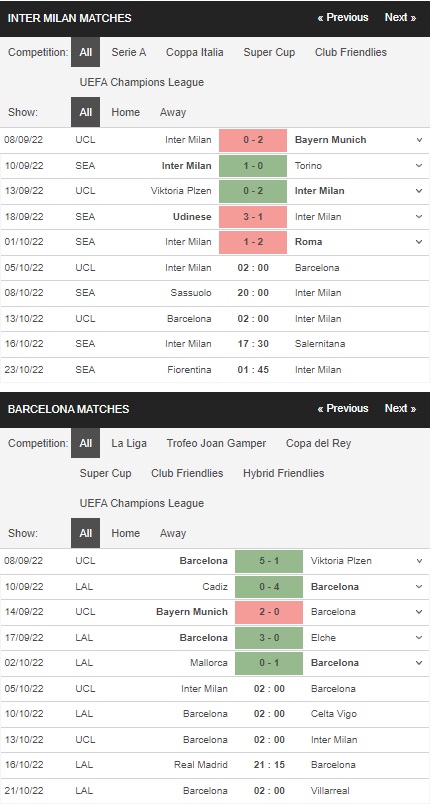Select Serie A competition filter
The width and height of the screenshot is (432, 812).
(128, 52)
